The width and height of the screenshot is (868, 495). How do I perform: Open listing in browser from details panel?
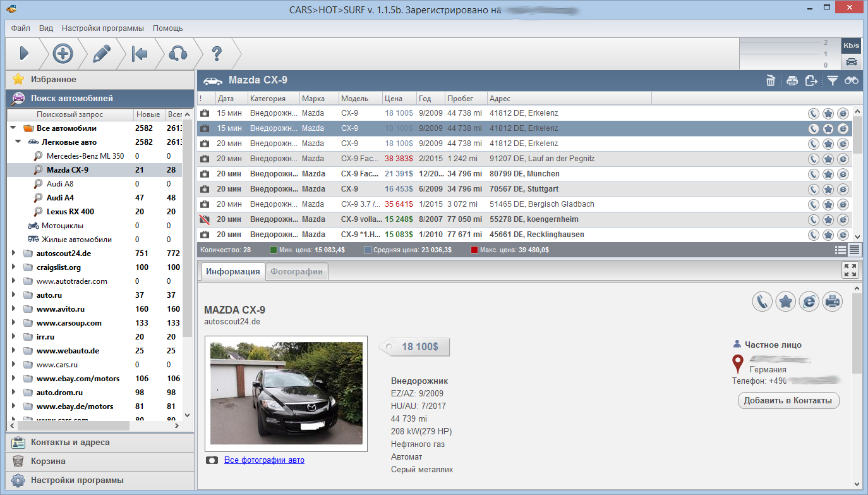(809, 302)
